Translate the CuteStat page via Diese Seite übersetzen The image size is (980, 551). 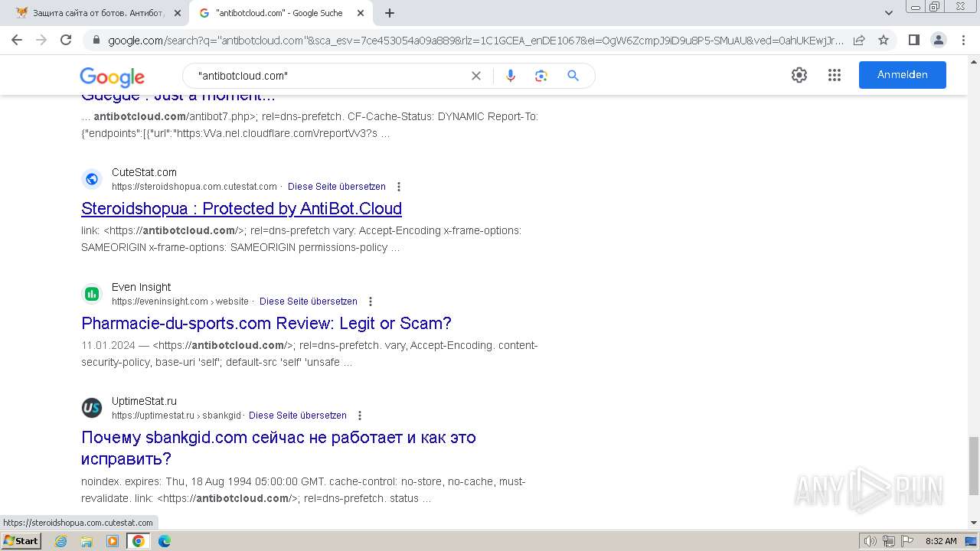point(337,187)
